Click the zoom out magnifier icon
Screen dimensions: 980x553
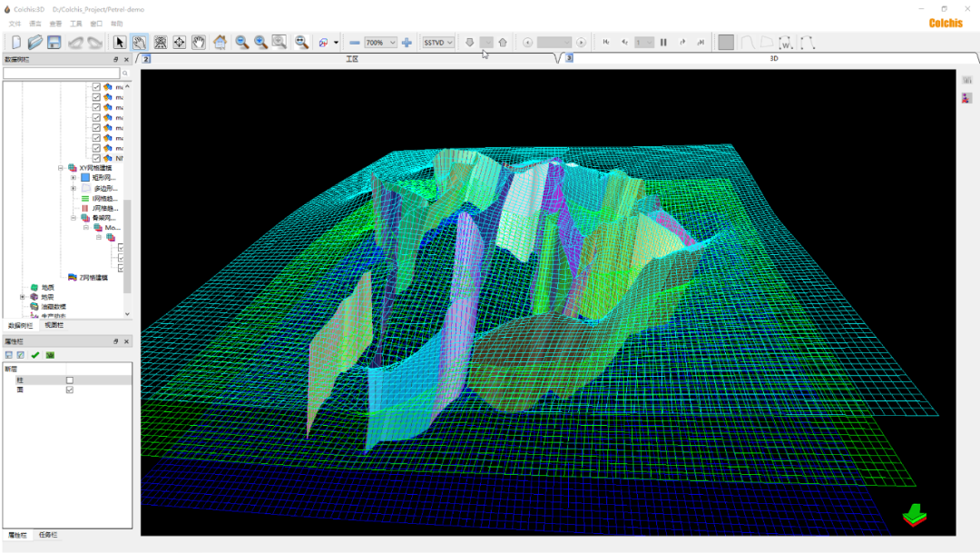click(x=242, y=42)
